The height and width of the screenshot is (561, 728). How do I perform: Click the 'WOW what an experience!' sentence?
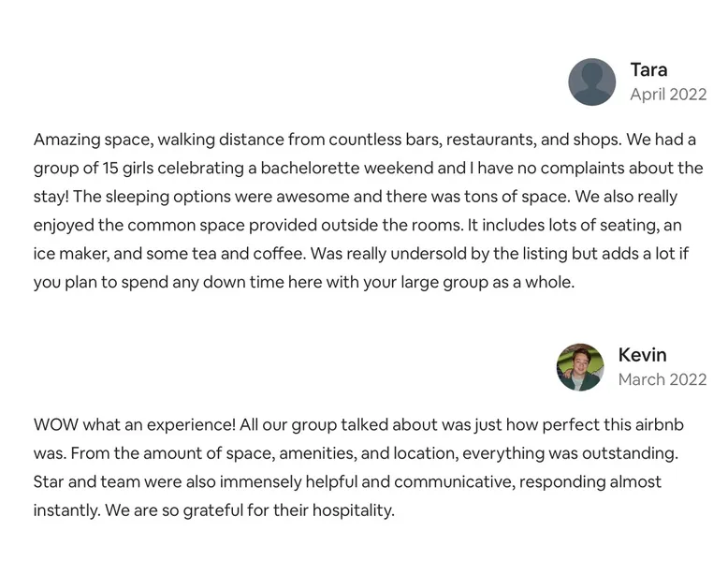(135, 424)
